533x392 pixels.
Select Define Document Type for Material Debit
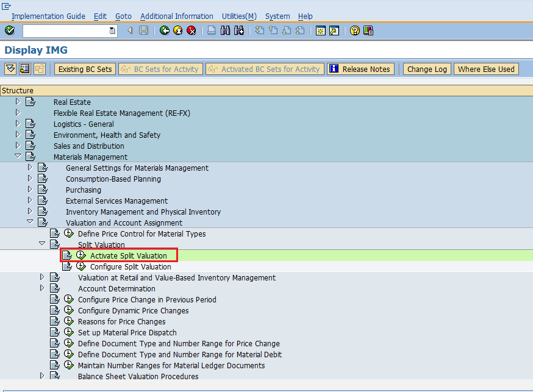tap(180, 355)
